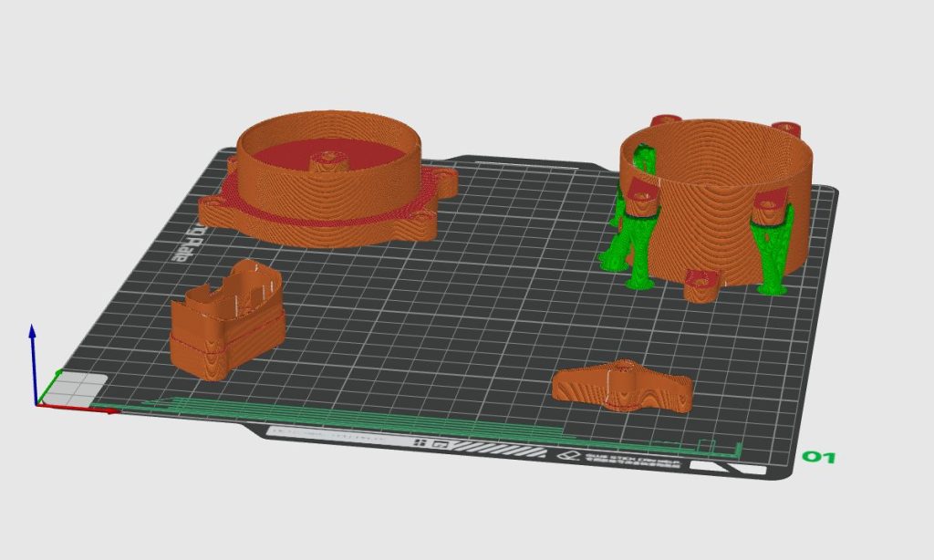Click the Bambu Lab logo on the plate edge
Screen dimensions: 934x560
tap(567, 454)
